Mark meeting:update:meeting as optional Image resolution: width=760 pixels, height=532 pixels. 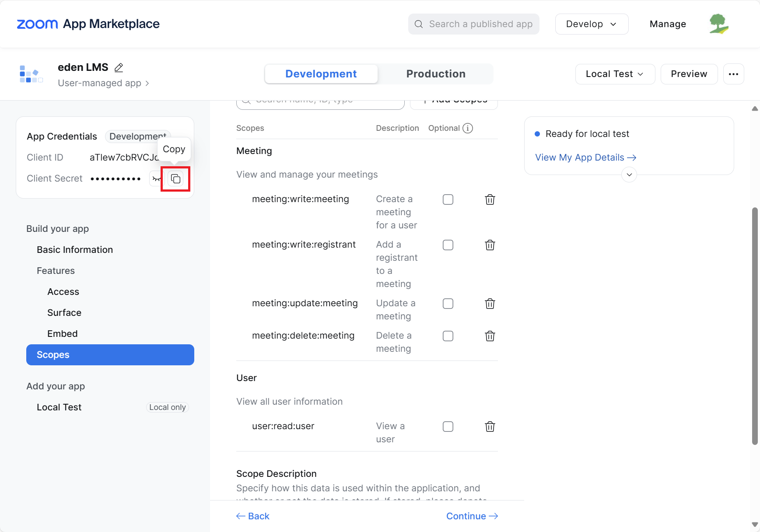[448, 304]
